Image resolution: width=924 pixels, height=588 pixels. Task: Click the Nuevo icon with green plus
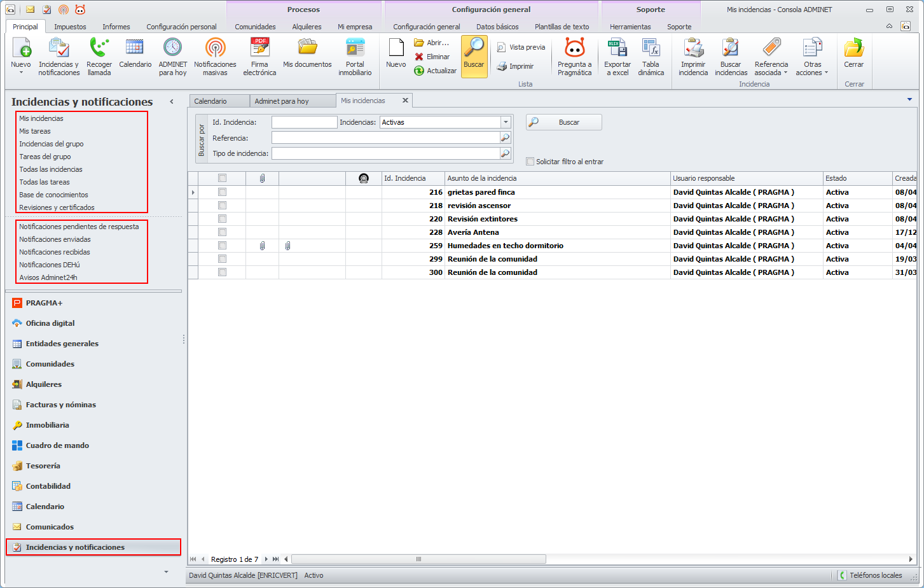click(21, 48)
